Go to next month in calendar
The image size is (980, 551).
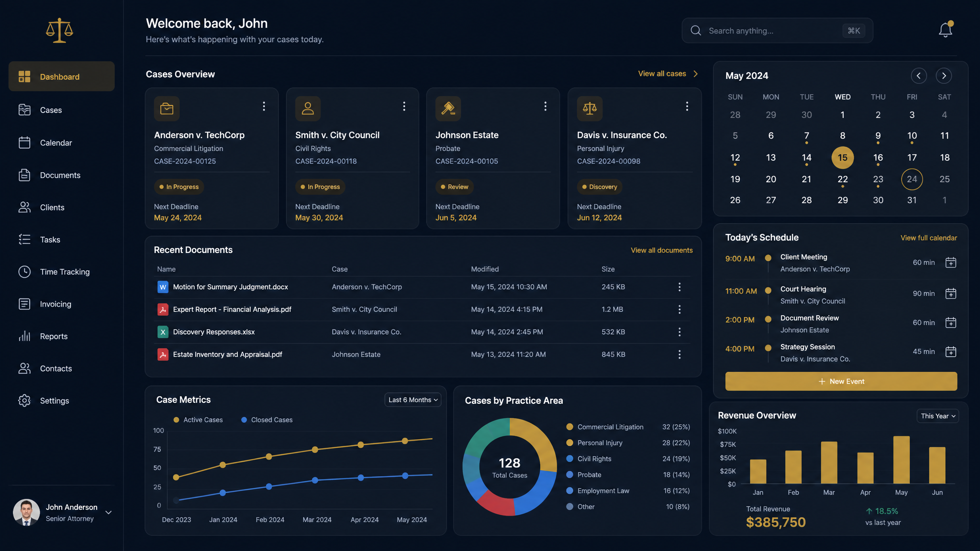point(944,76)
